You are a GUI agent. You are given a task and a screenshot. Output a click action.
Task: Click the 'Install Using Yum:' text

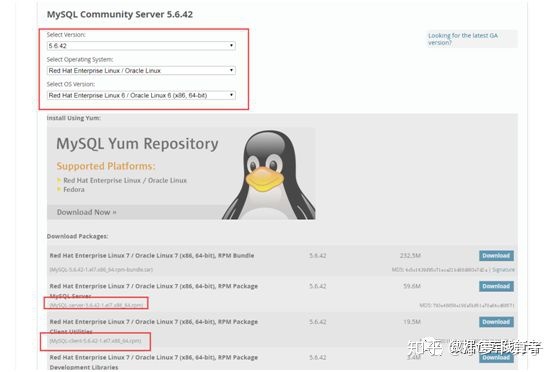point(74,118)
